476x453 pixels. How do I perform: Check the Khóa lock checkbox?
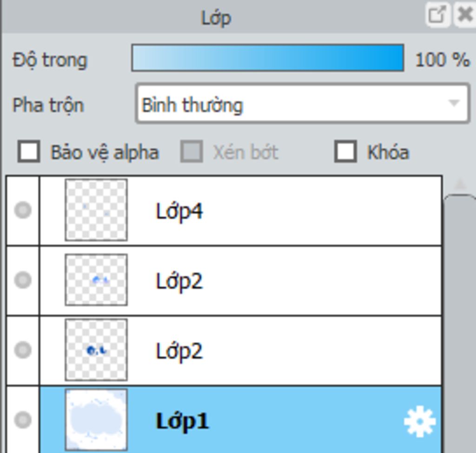[x=345, y=151]
